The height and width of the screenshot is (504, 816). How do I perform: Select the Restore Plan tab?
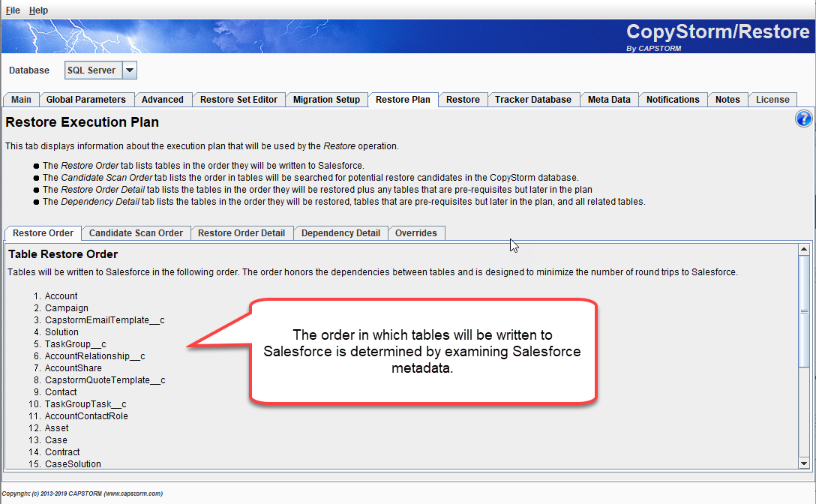(403, 100)
